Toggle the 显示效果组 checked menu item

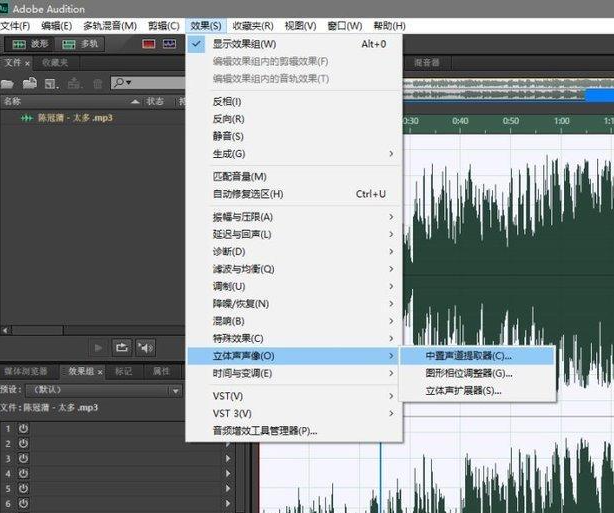tap(244, 44)
